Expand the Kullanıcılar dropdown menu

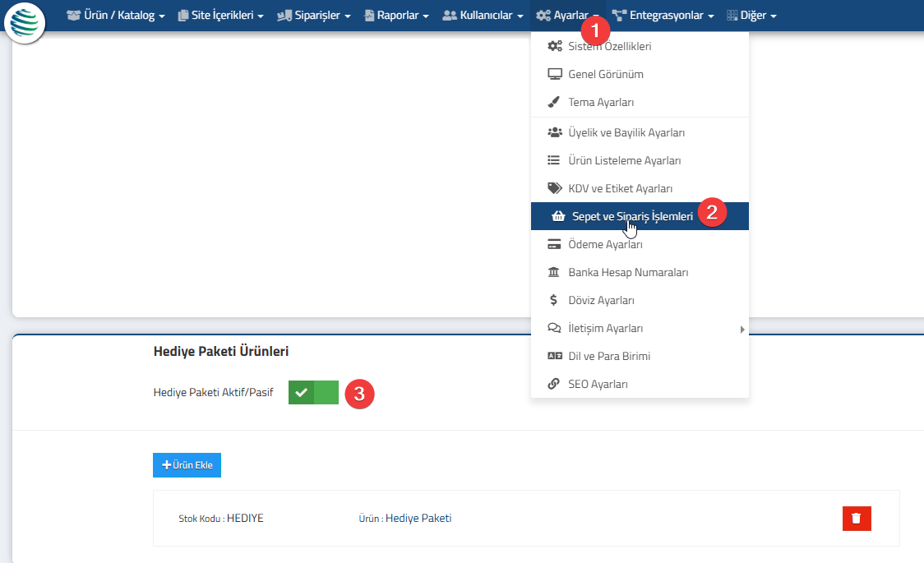483,16
